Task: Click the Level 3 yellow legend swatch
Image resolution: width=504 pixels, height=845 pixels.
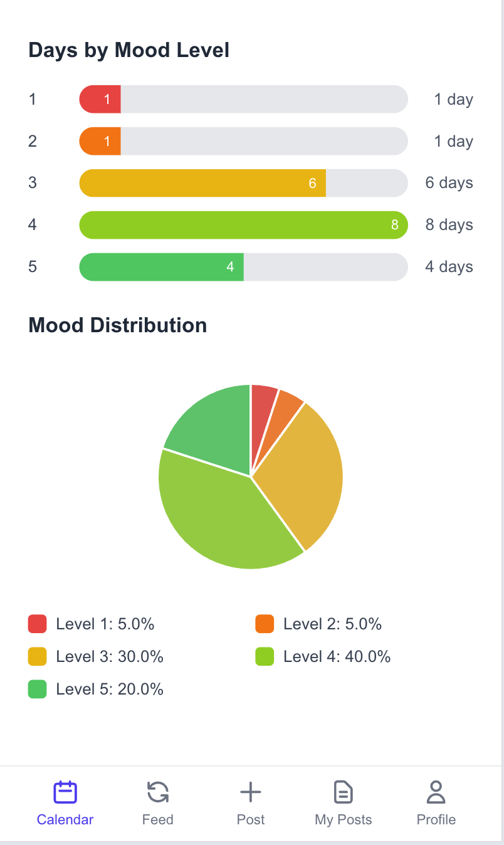Action: click(x=36, y=656)
